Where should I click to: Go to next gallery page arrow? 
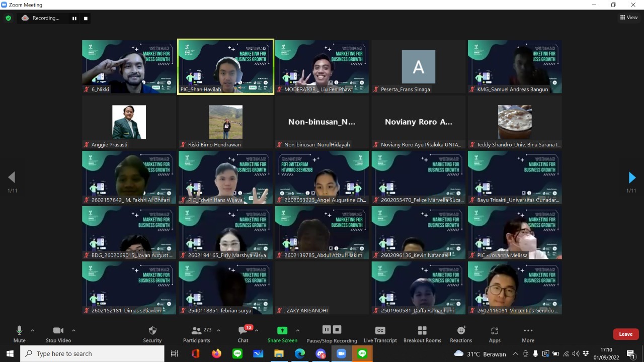tap(632, 177)
